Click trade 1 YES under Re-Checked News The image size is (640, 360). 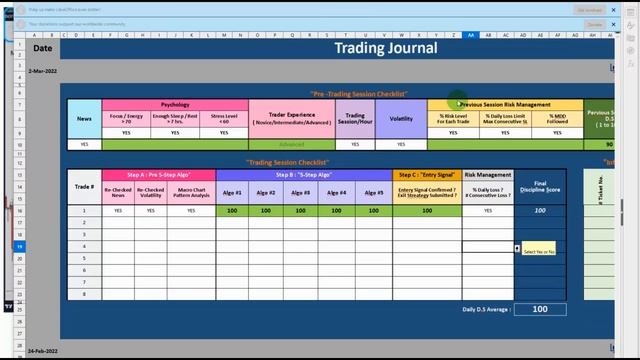[x=118, y=211]
